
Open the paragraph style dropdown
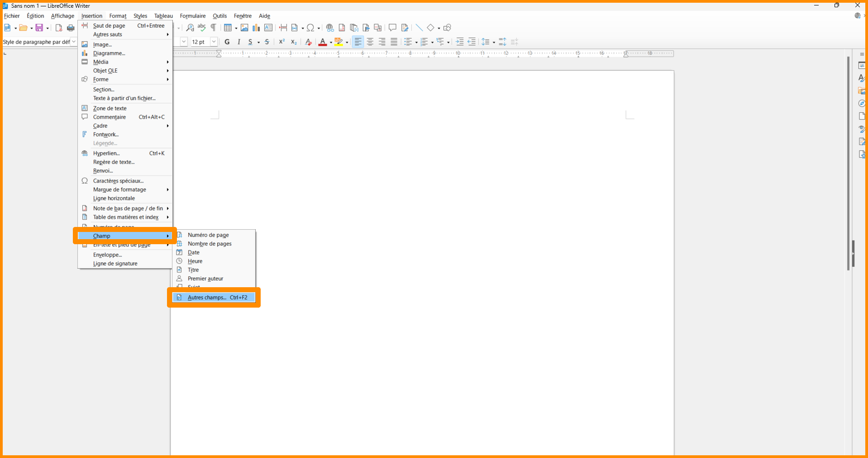pos(74,42)
